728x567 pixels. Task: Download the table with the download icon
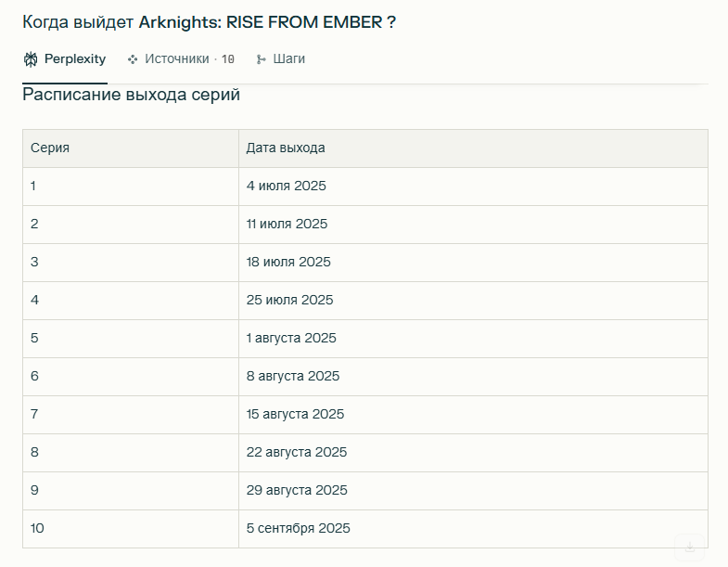(x=689, y=547)
